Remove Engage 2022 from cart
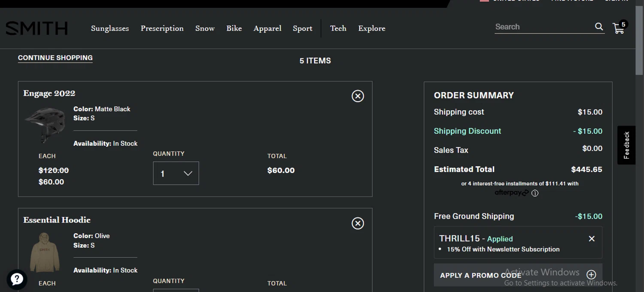 358,96
